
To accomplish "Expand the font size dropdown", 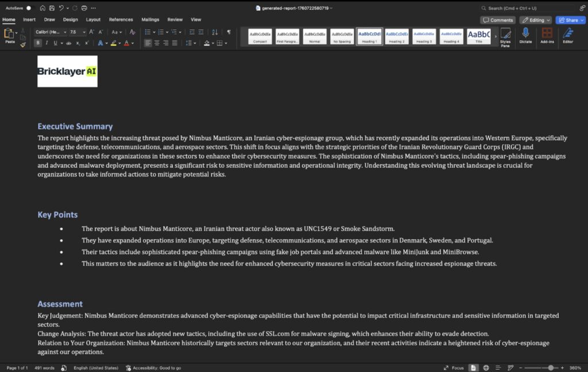I will (x=83, y=32).
